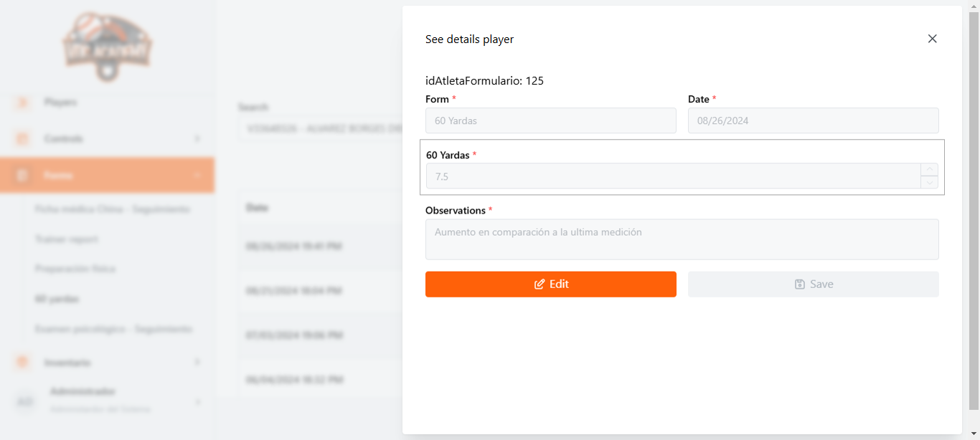Collapse the highlighted Forms menu chevron
980x440 pixels.
[197, 175]
